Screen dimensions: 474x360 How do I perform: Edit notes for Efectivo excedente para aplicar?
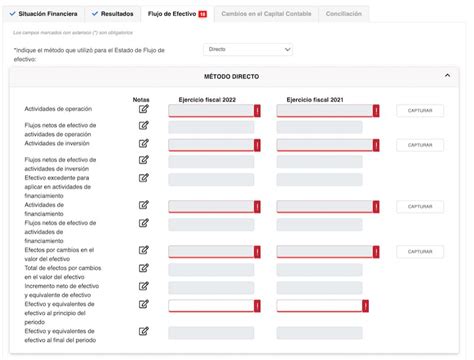[x=144, y=178]
